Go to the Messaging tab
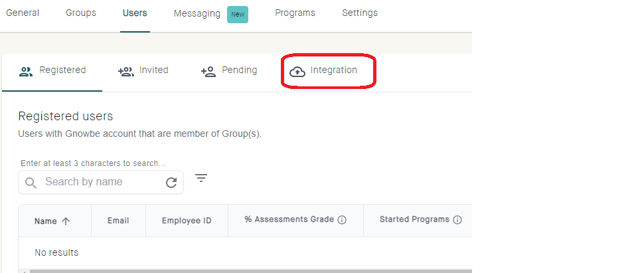This screenshot has width=644, height=273. [x=197, y=13]
